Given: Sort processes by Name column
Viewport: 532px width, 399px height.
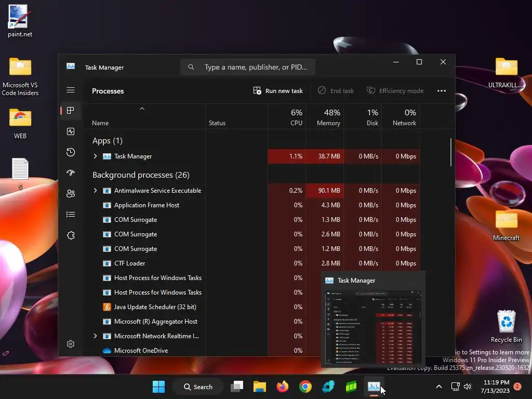Looking at the screenshot, I should click(100, 123).
